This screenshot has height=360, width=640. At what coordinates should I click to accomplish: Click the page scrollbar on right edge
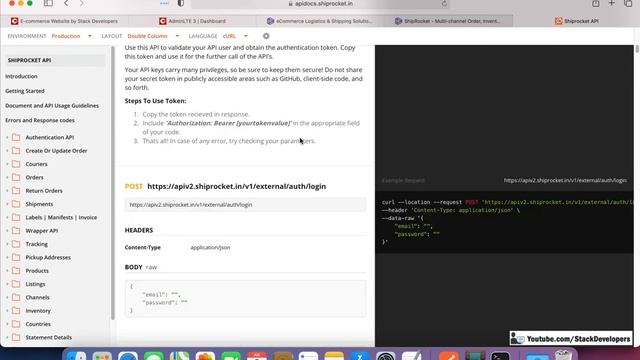point(637,49)
